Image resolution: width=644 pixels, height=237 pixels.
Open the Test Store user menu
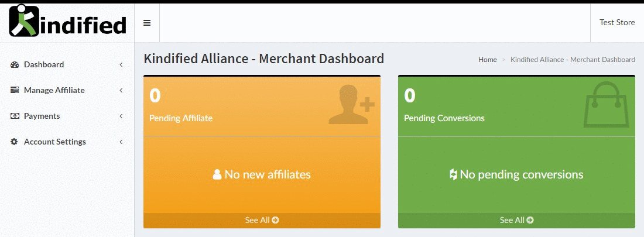(x=617, y=23)
